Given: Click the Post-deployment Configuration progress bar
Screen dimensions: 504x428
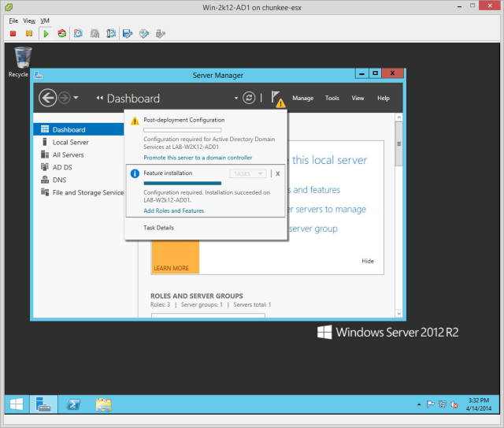Looking at the screenshot, I should coord(182,130).
